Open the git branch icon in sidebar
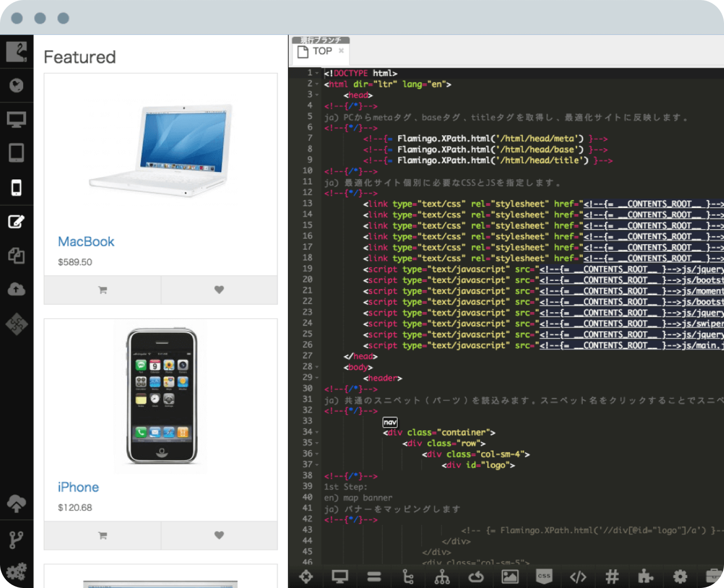724x588 pixels. click(16, 540)
